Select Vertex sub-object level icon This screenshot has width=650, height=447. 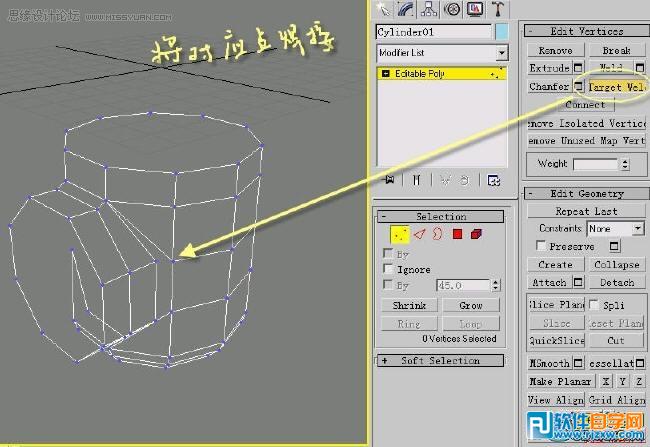pos(400,235)
